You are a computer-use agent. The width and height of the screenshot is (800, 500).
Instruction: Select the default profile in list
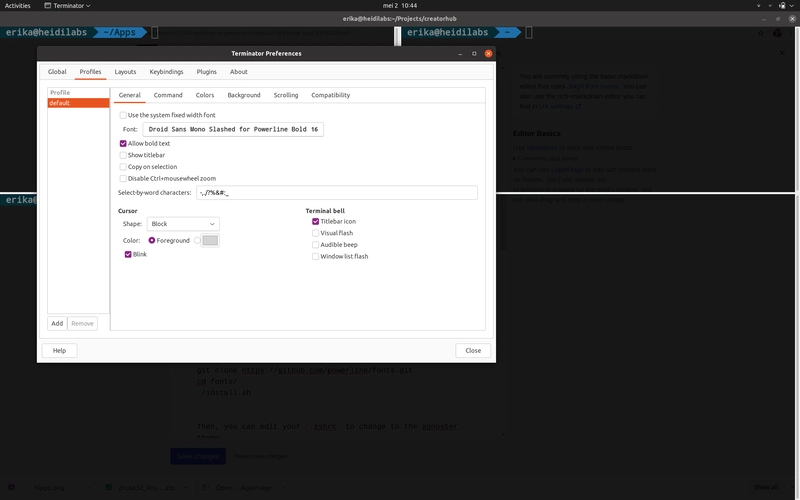(78, 103)
